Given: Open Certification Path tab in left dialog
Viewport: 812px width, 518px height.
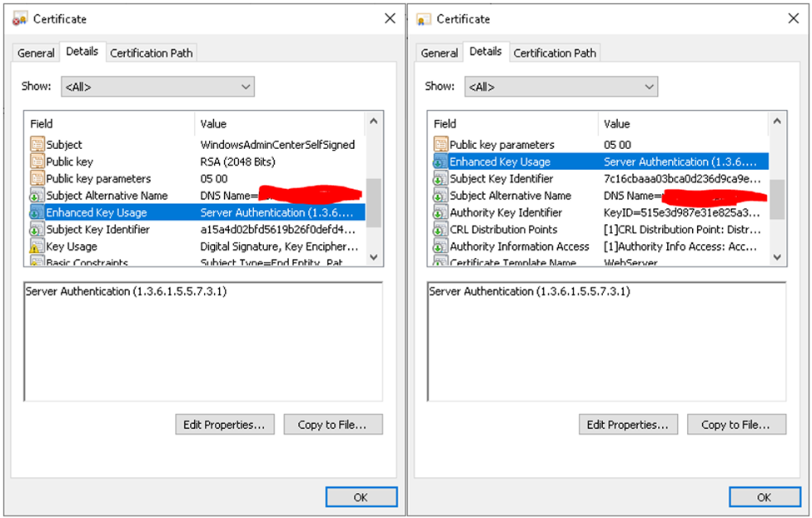Looking at the screenshot, I should click(152, 52).
